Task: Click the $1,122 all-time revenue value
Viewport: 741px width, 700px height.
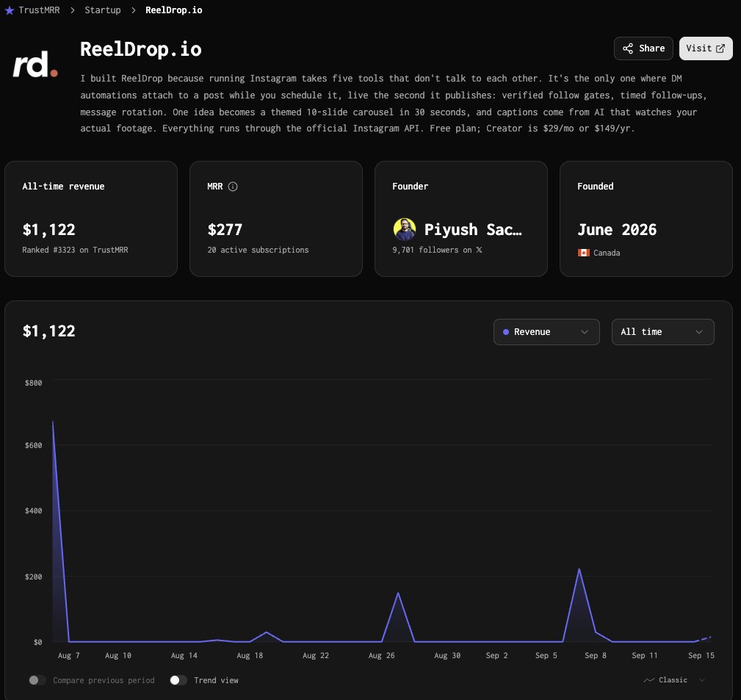Action: pyautogui.click(x=48, y=230)
